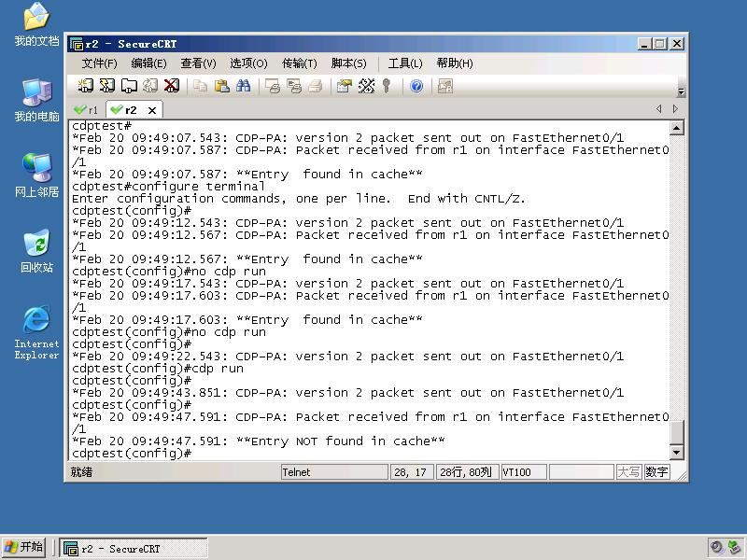Click the Paste clipboard icon

(x=221, y=86)
